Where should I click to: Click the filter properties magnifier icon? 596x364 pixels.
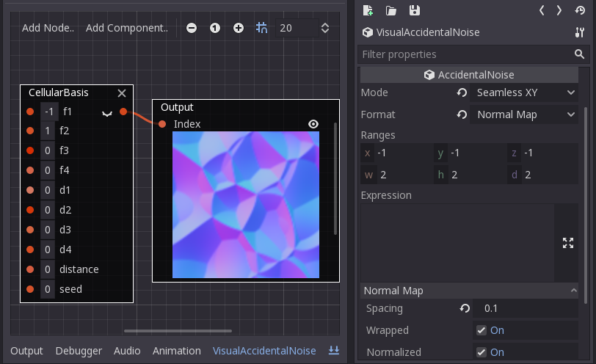click(579, 54)
